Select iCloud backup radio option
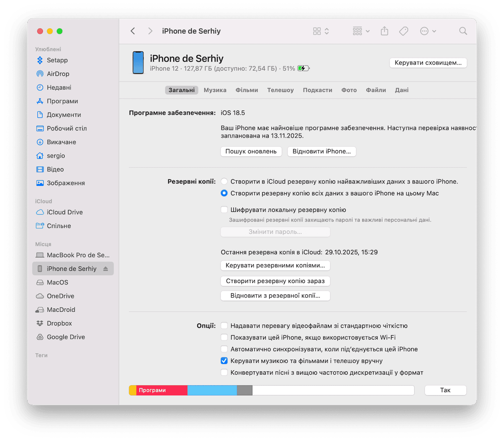The width and height of the screenshot is (504, 441). click(x=224, y=181)
